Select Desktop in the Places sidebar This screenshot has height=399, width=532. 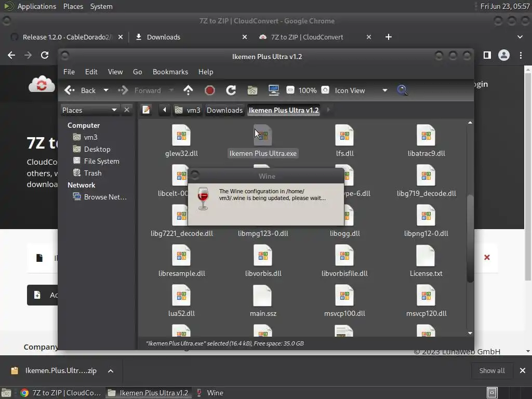[x=97, y=149]
